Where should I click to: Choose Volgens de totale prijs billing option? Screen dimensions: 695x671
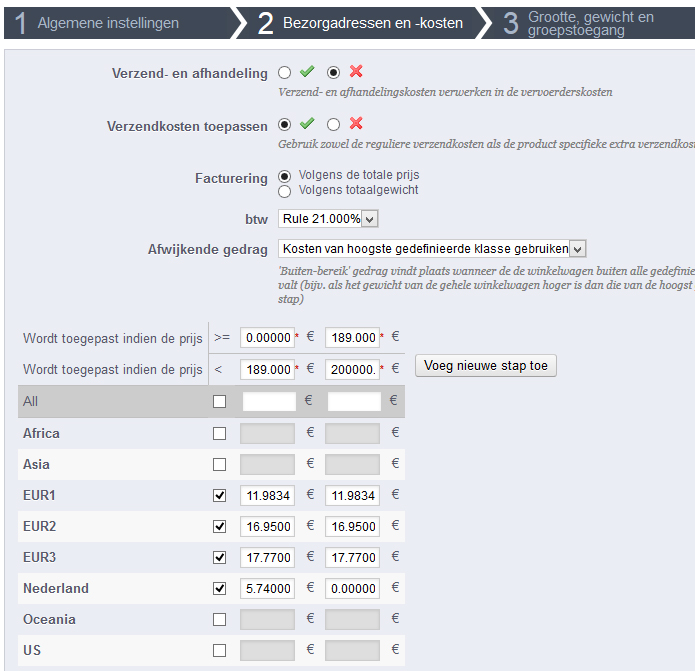285,176
